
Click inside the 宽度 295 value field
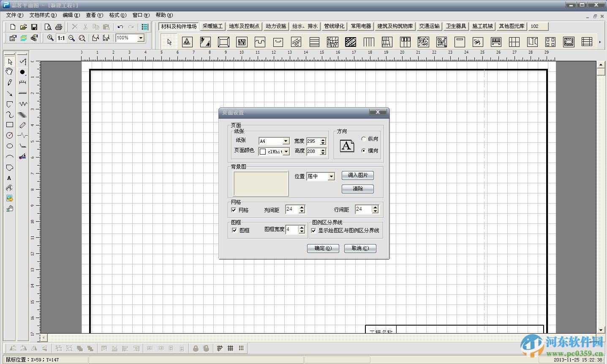(313, 141)
